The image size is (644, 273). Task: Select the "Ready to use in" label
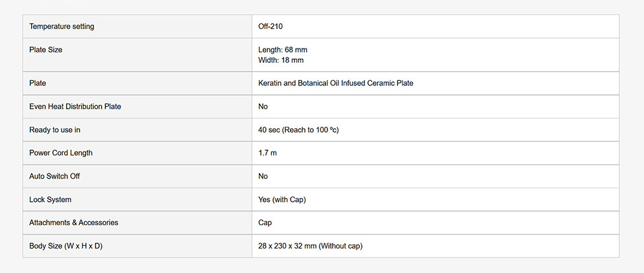(54, 130)
